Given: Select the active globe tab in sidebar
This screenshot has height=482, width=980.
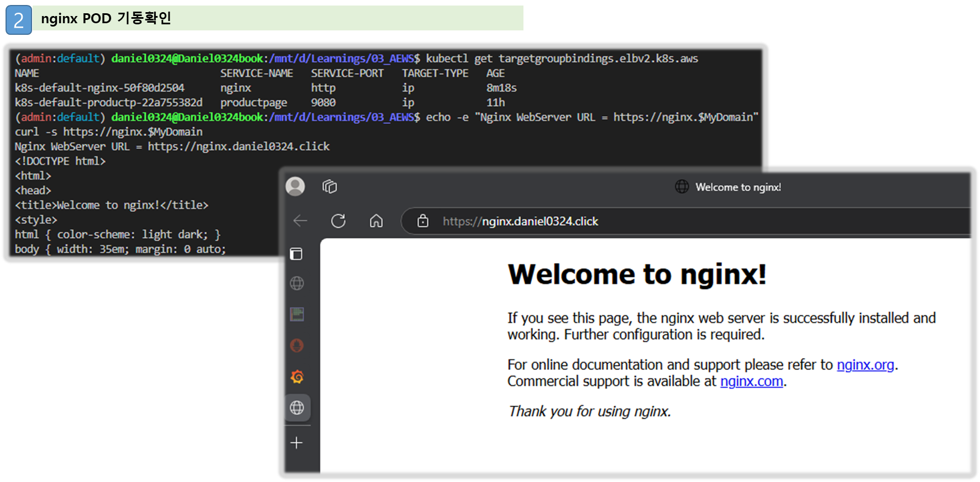Looking at the screenshot, I should pyautogui.click(x=297, y=408).
